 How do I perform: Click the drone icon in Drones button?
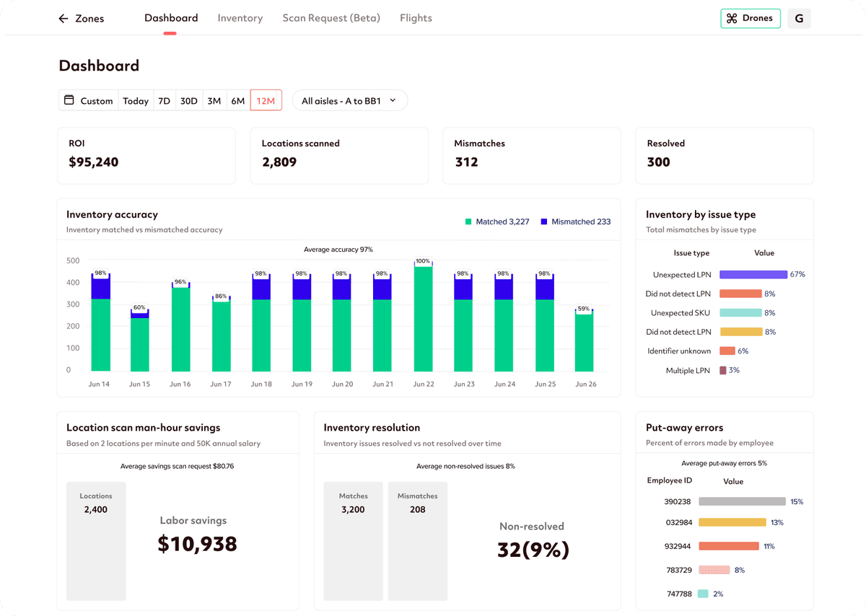[x=732, y=19]
